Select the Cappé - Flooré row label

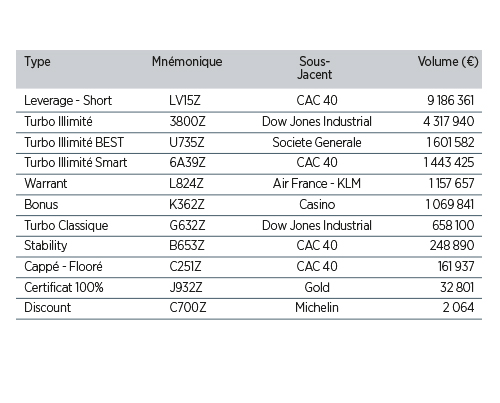click(63, 267)
